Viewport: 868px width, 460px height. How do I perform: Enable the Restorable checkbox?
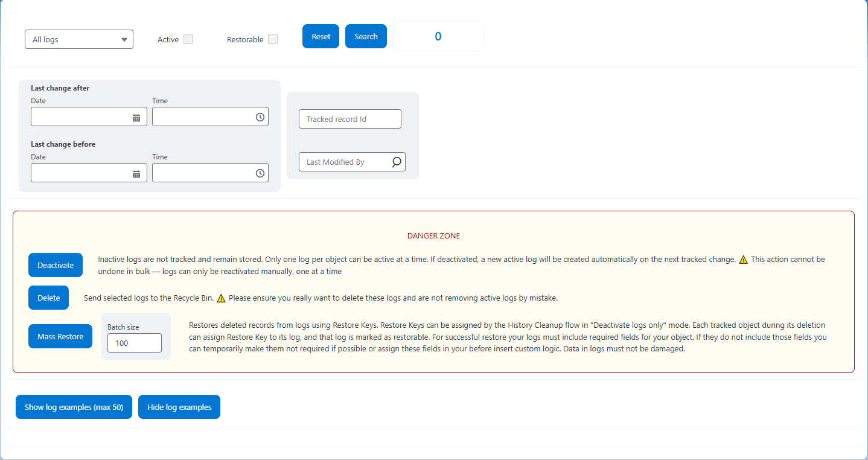click(272, 39)
